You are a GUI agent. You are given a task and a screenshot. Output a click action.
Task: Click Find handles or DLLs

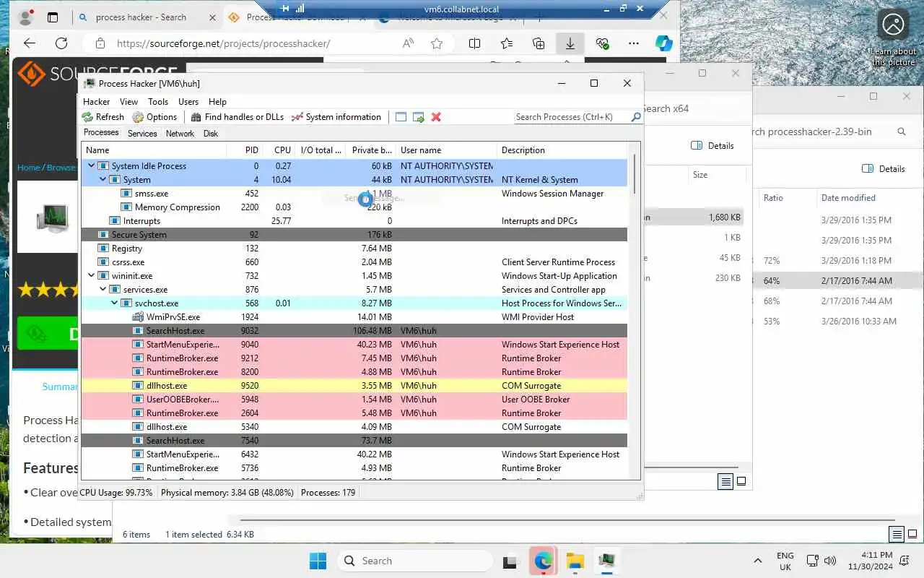pos(237,117)
